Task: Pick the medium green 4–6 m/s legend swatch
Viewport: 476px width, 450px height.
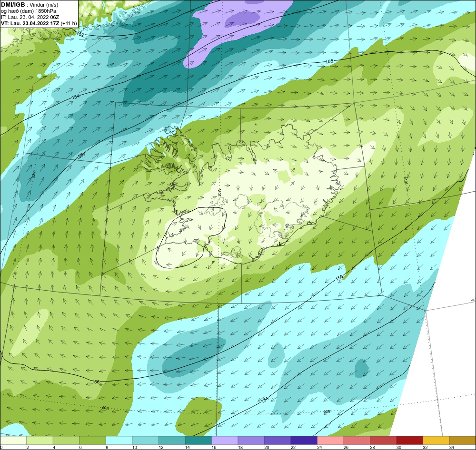Action: coord(66,440)
